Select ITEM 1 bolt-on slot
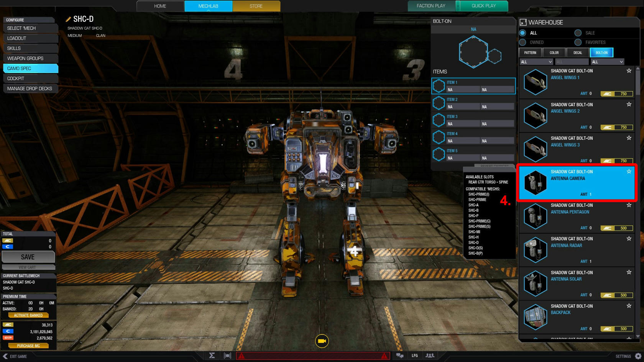 (473, 86)
